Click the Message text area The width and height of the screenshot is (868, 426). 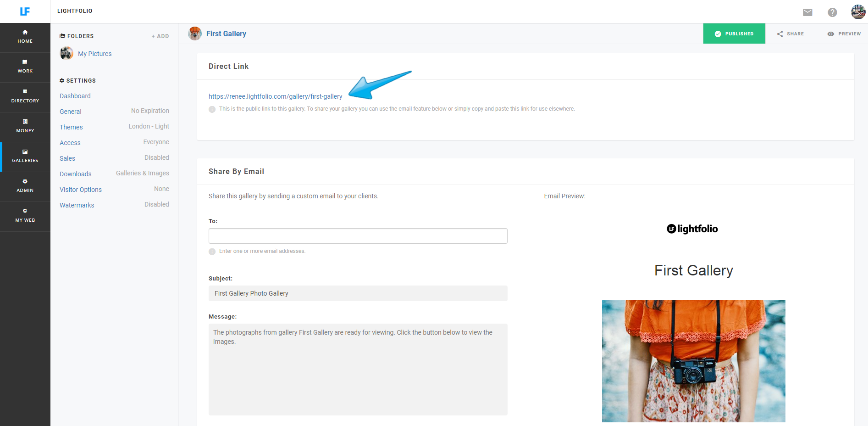[358, 370]
